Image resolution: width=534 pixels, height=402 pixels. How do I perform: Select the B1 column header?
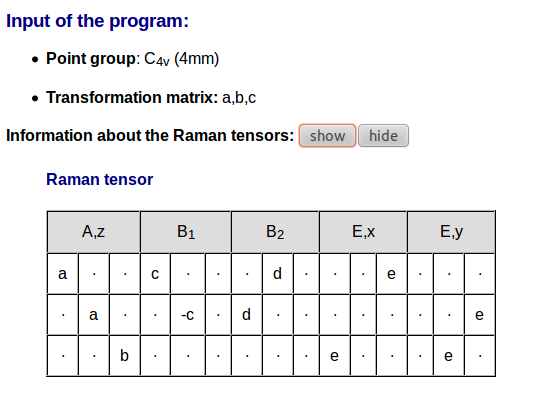186,232
